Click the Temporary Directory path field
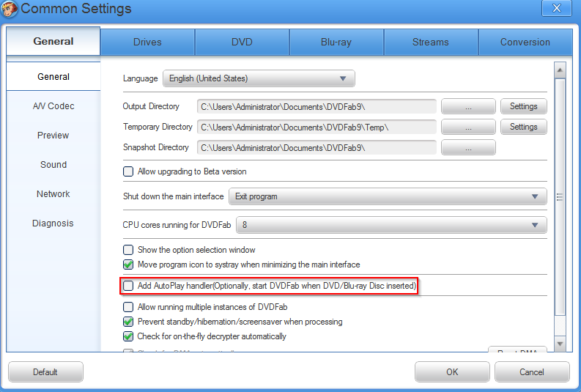The width and height of the screenshot is (581, 392). pyautogui.click(x=317, y=127)
